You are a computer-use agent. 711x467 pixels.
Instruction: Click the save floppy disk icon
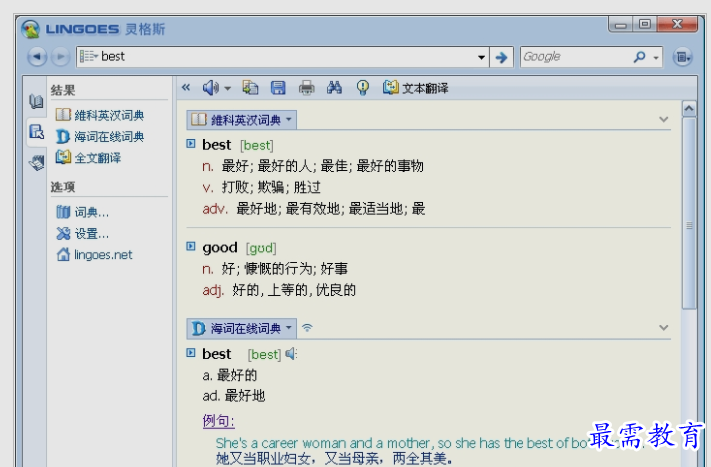278,88
